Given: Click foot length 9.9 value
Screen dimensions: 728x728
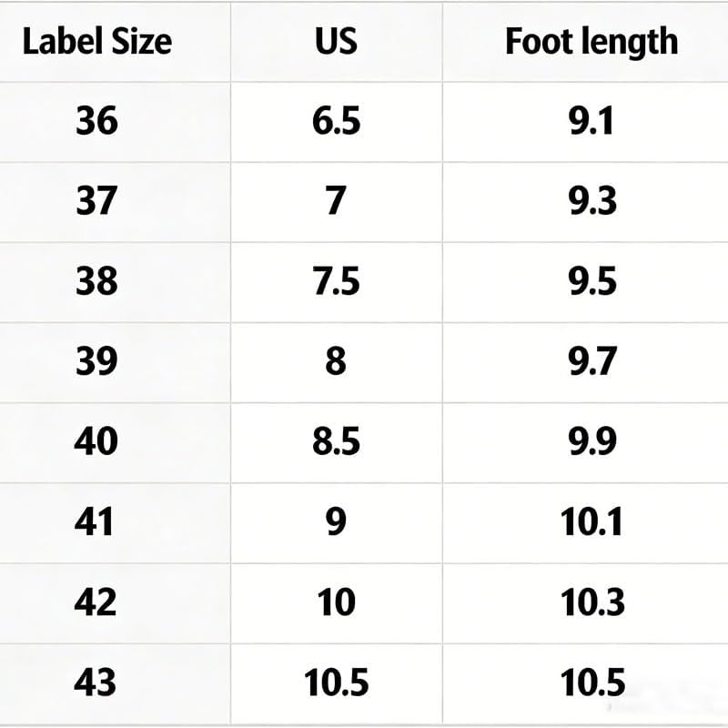Looking at the screenshot, I should (592, 441).
